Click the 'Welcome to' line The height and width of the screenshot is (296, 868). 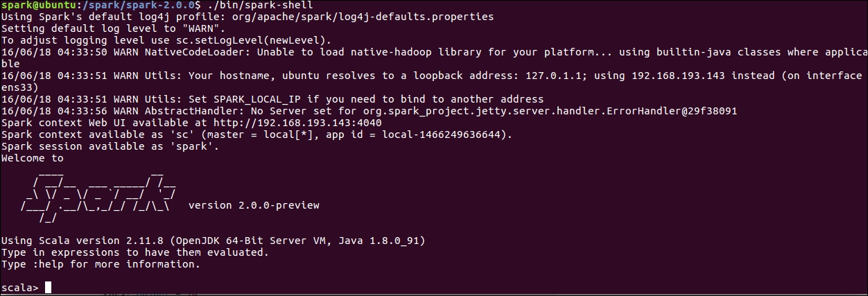tap(32, 158)
